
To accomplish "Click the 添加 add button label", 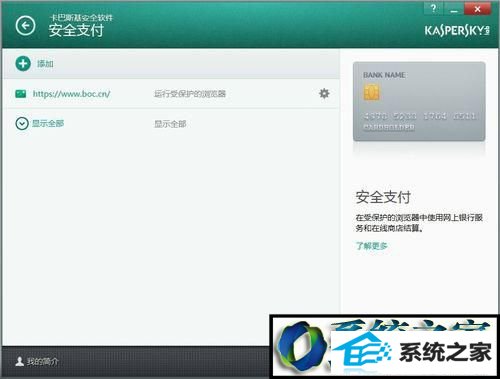I will 45,63.
